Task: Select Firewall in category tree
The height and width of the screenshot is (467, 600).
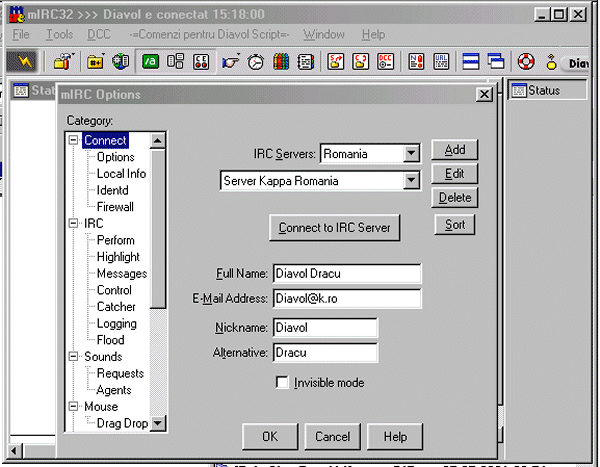Action: click(115, 207)
